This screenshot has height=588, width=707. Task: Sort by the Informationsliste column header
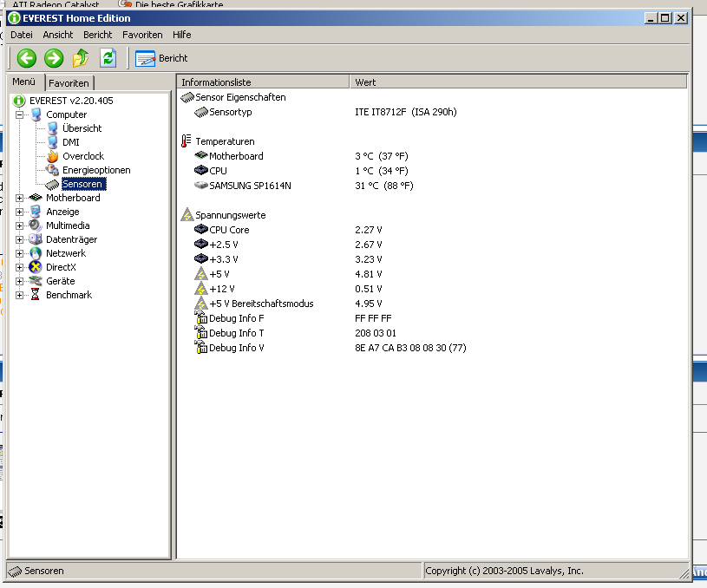click(264, 82)
